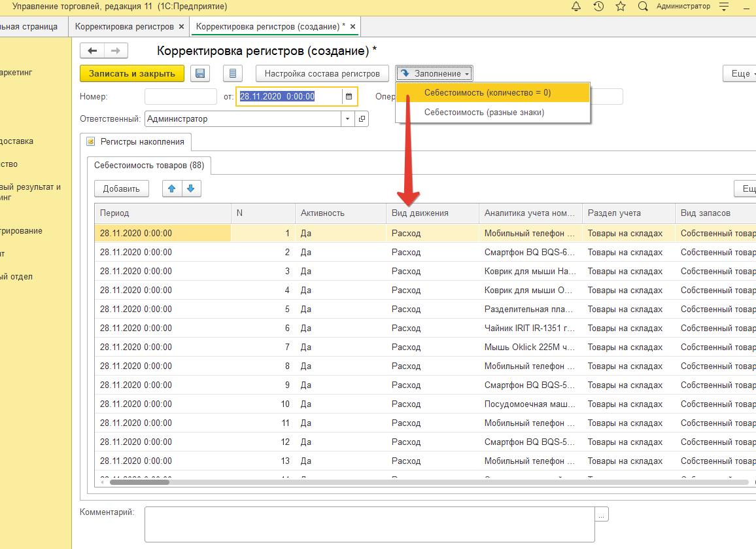Click the Номер input field
Image resolution: width=756 pixels, height=549 pixels.
pos(180,96)
